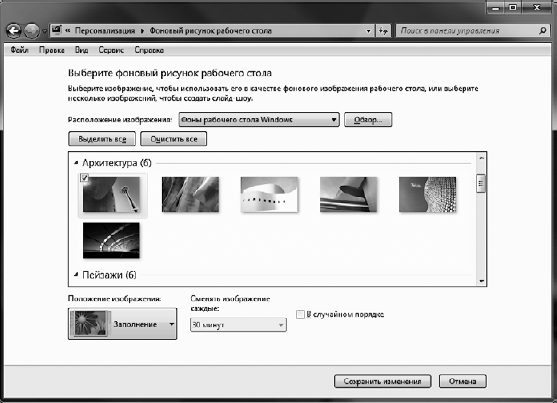Click the search magnifier icon
This screenshot has height=403, width=557.
[542, 31]
